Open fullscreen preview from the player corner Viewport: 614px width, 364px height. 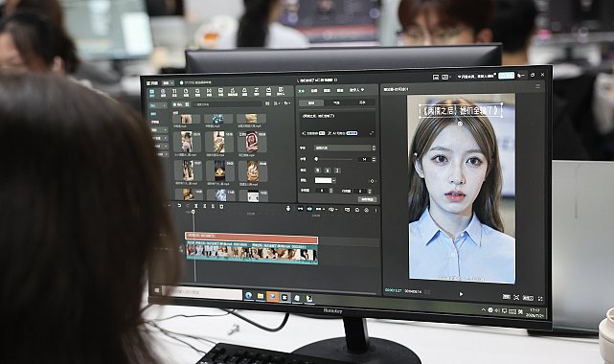[540, 299]
